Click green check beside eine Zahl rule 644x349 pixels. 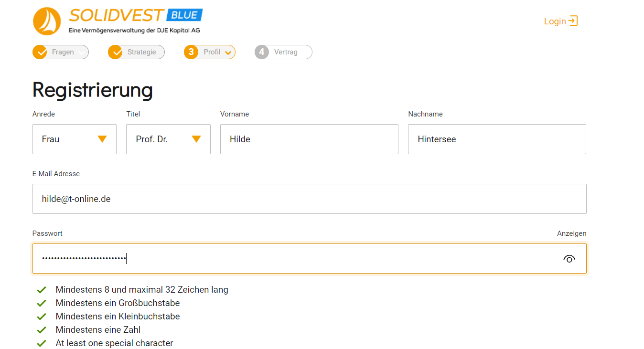[x=42, y=330]
